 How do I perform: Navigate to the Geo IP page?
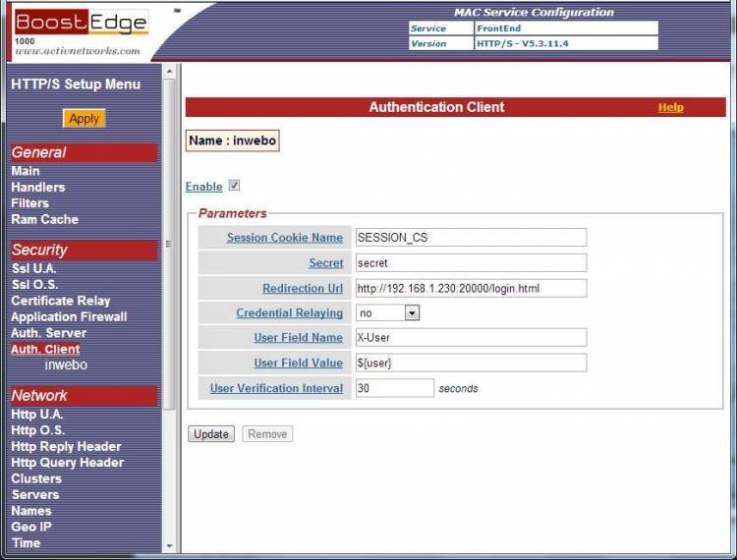(31, 527)
